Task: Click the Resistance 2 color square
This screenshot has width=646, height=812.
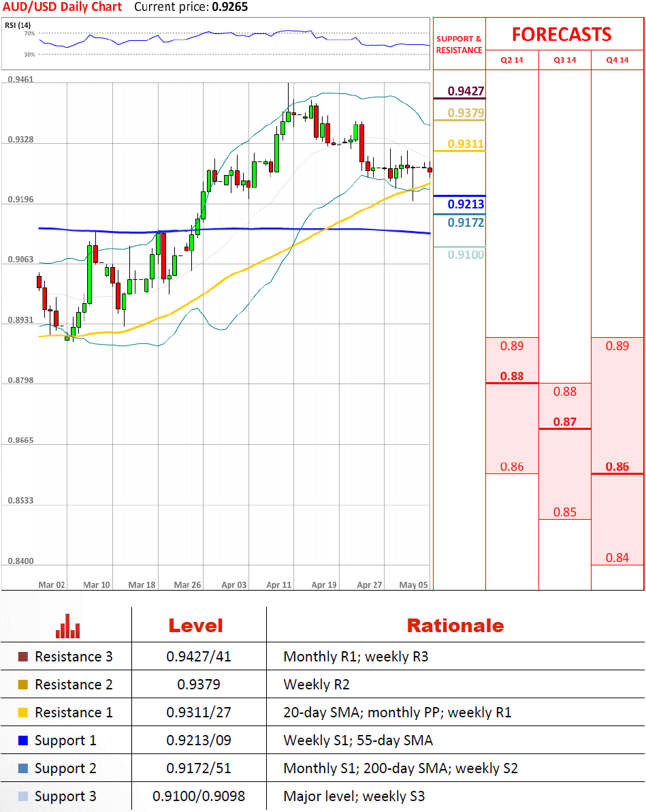Action: pyautogui.click(x=23, y=685)
